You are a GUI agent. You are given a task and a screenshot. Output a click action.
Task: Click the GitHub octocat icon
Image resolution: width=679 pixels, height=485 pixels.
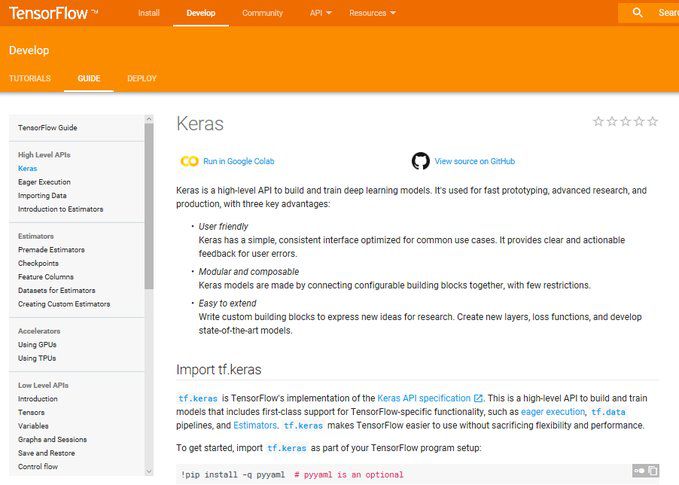[420, 161]
